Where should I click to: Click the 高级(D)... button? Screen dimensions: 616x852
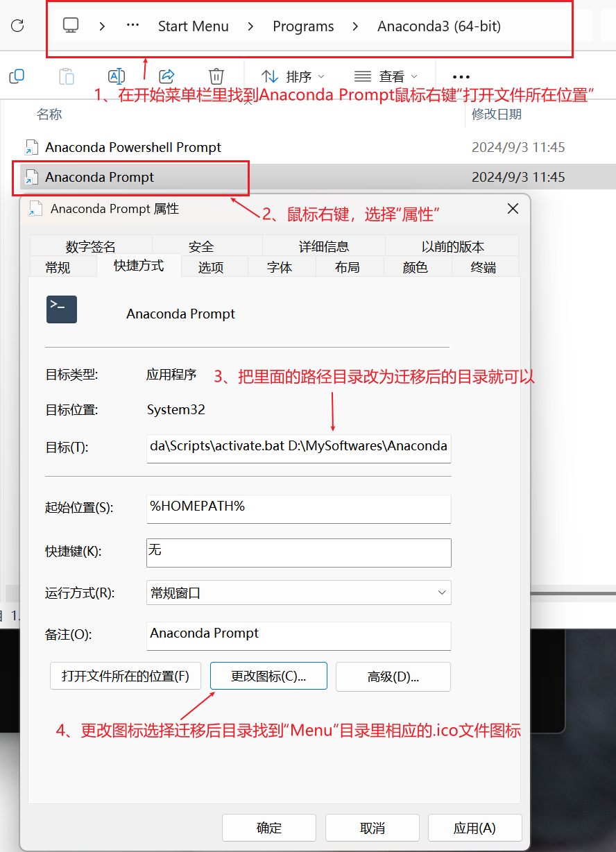[x=393, y=676]
